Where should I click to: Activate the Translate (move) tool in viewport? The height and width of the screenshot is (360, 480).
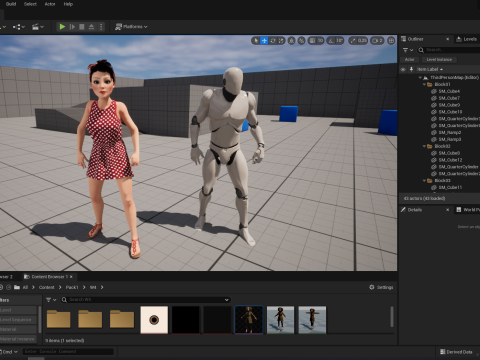click(264, 41)
